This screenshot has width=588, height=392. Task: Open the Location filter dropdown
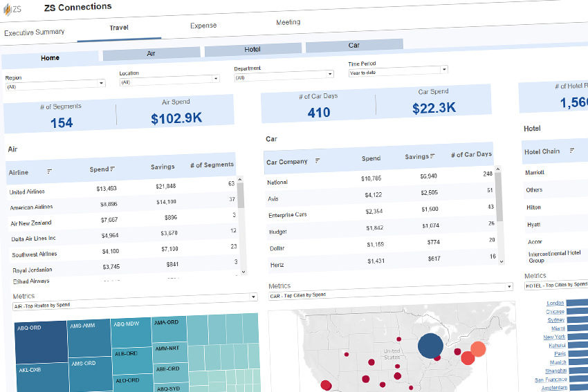[169, 80]
